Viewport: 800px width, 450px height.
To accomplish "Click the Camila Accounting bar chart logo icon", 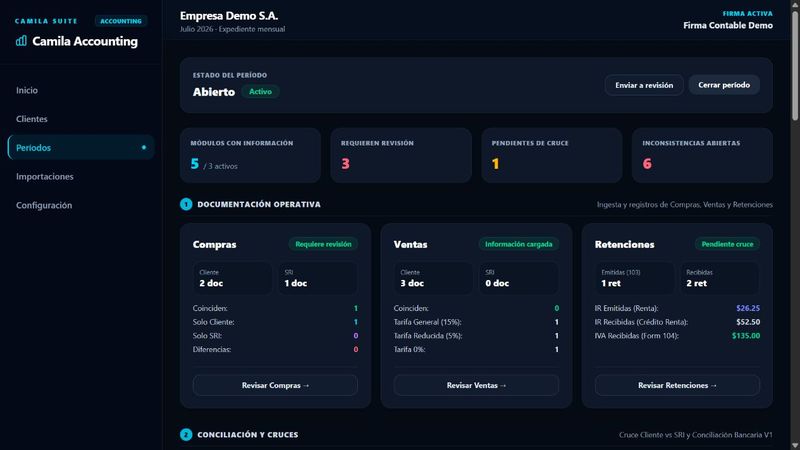I will coord(21,41).
